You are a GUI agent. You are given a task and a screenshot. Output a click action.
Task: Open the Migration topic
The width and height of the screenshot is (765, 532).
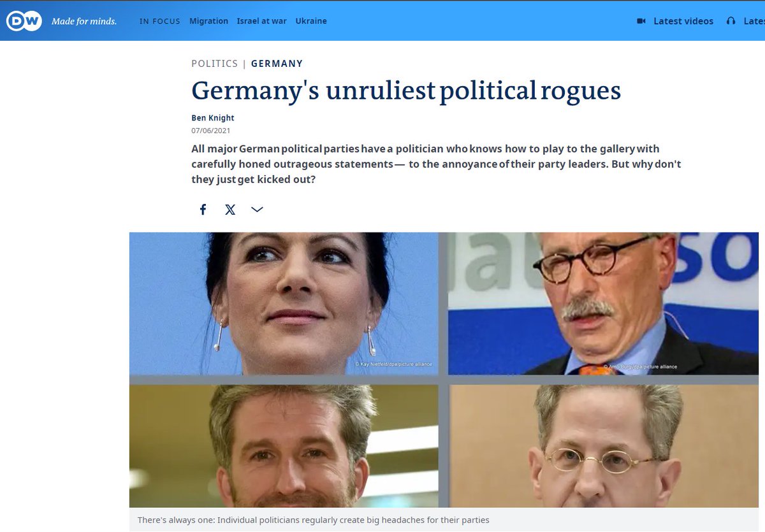(208, 21)
